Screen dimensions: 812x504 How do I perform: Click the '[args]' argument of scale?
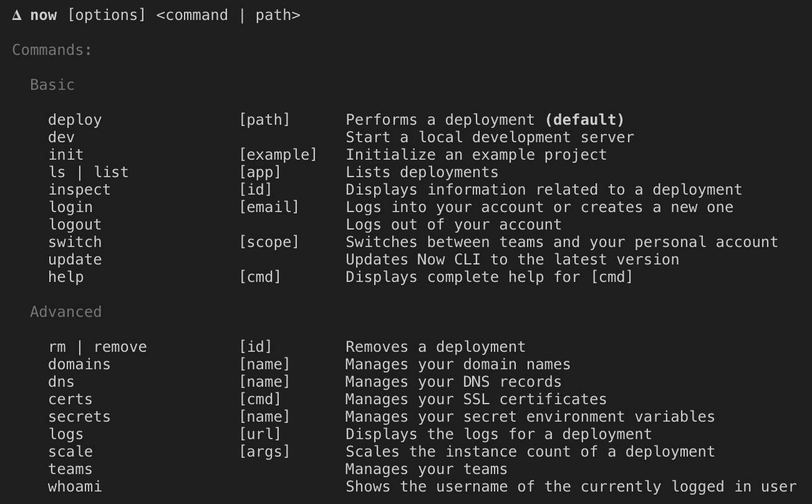pyautogui.click(x=265, y=452)
